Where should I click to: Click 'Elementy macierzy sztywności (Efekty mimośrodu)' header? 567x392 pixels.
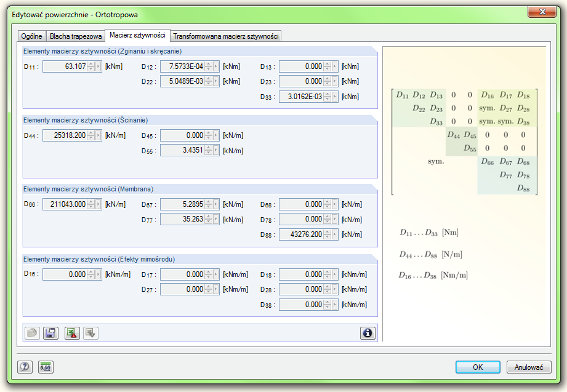pos(99,259)
